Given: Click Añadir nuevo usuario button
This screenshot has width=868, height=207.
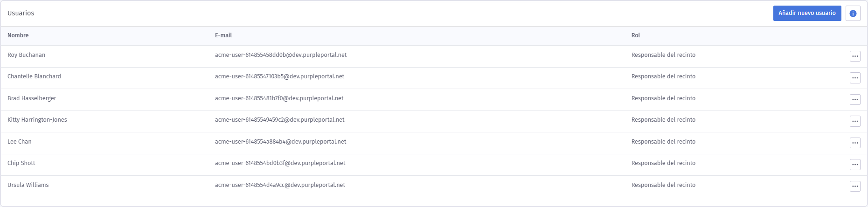Looking at the screenshot, I should tap(807, 13).
